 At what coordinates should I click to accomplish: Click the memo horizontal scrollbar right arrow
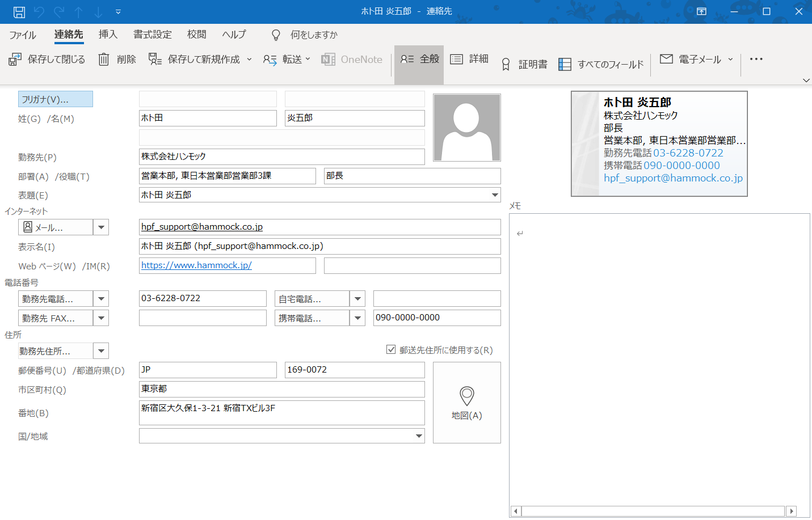tap(792, 511)
